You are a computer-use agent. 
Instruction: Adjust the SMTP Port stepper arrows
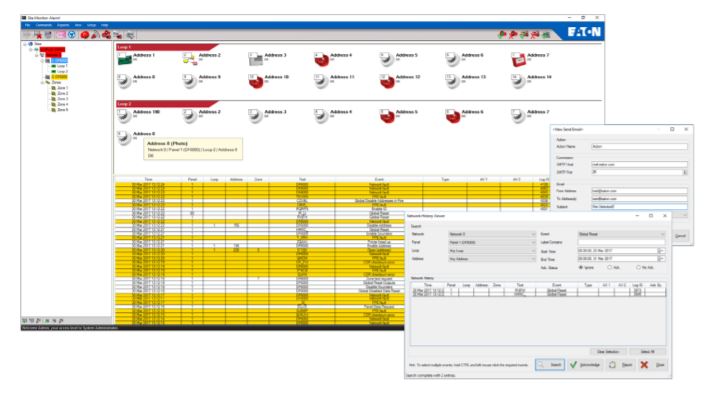tap(685, 172)
